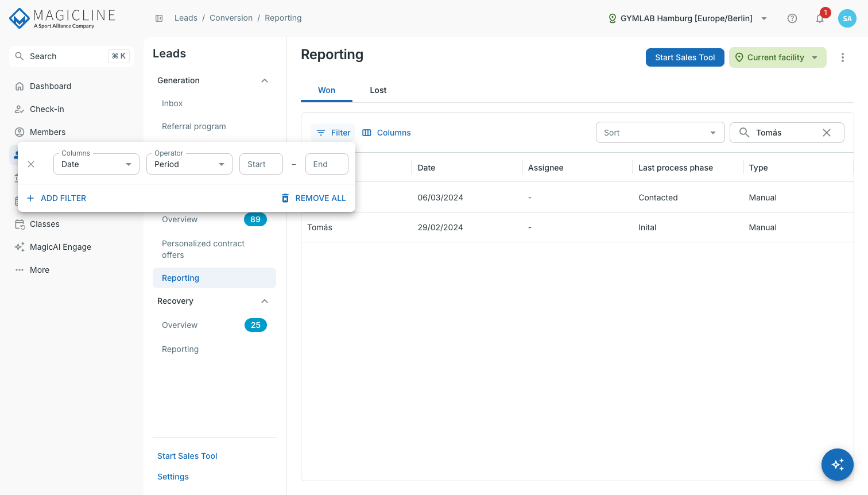Click the More ellipsis icon in sidebar
The width and height of the screenshot is (868, 495).
click(20, 270)
